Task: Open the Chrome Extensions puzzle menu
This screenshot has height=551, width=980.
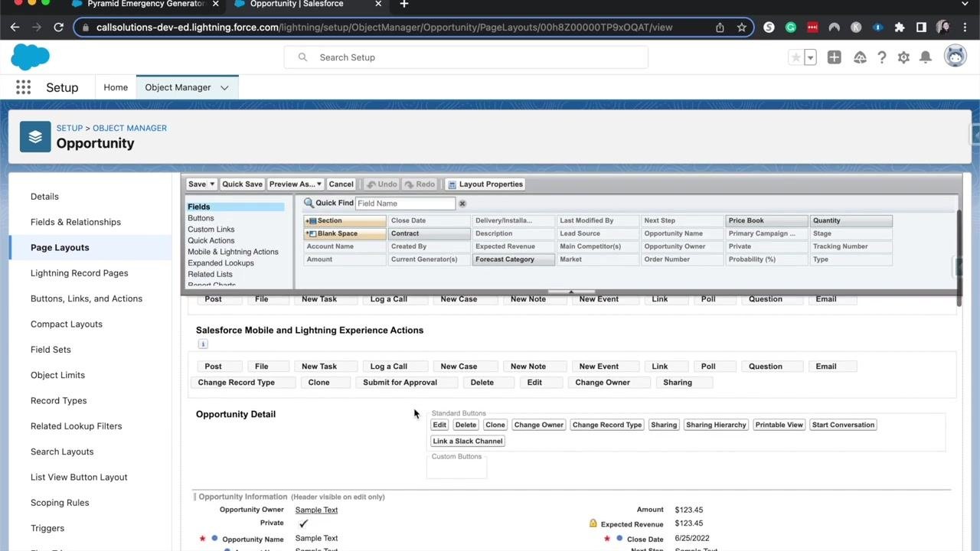Action: (900, 28)
